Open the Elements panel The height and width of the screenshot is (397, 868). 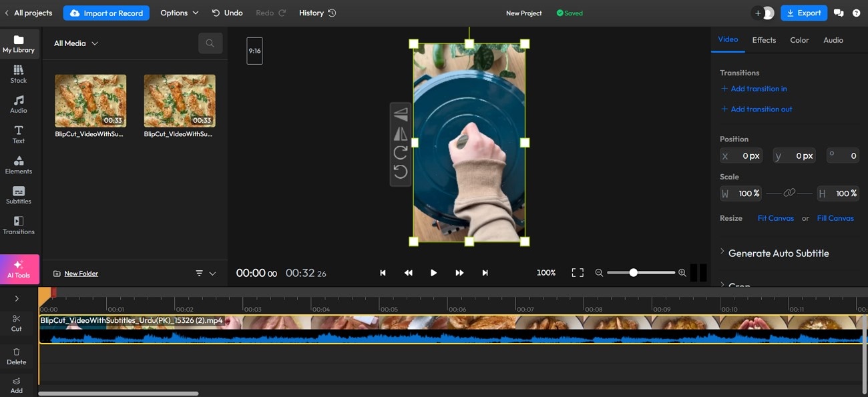[x=19, y=165]
